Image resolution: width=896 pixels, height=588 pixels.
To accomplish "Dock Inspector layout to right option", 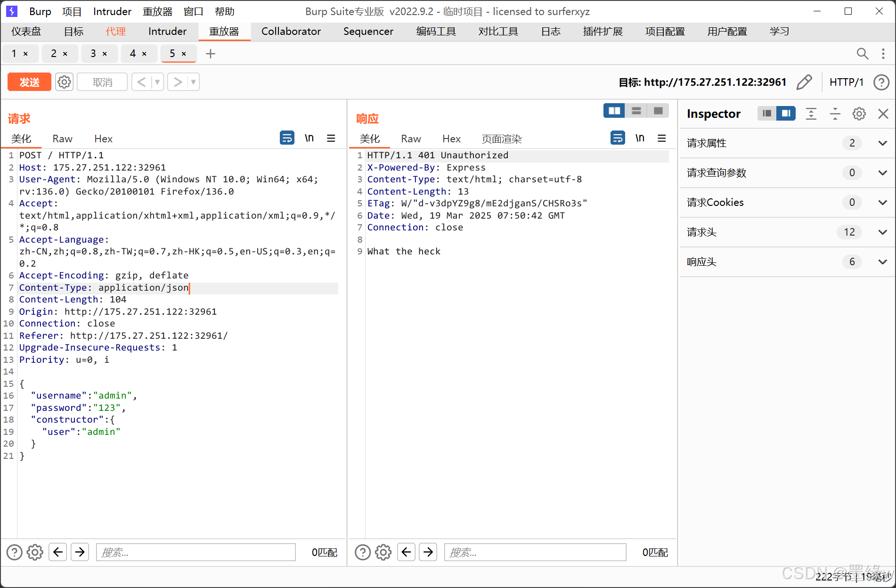I will pyautogui.click(x=786, y=114).
